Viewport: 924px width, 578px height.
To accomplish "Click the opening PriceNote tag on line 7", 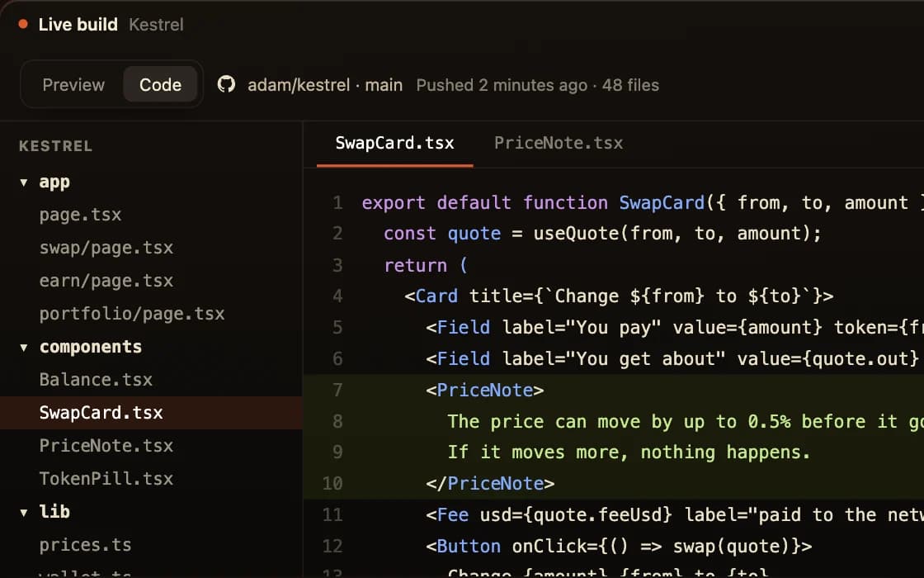I will pyautogui.click(x=484, y=390).
